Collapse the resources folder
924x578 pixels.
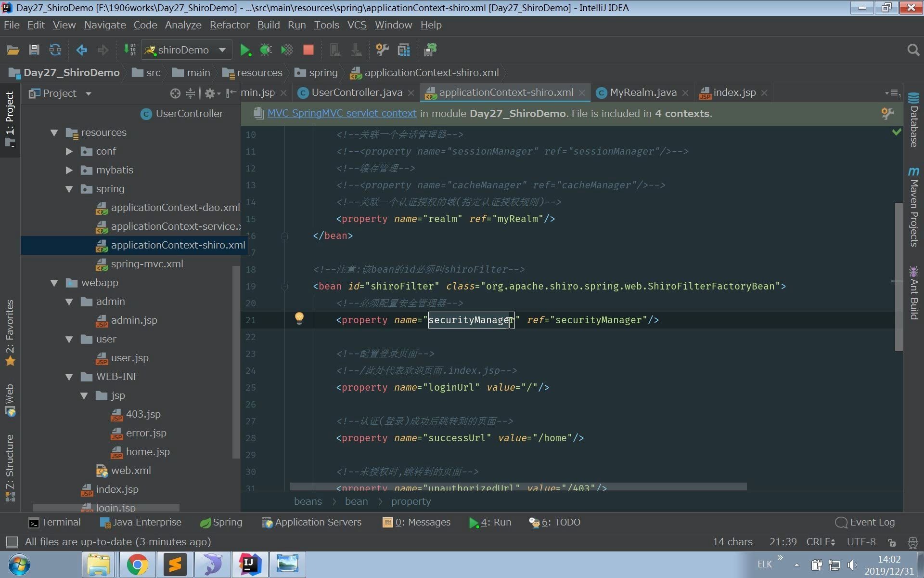[54, 132]
